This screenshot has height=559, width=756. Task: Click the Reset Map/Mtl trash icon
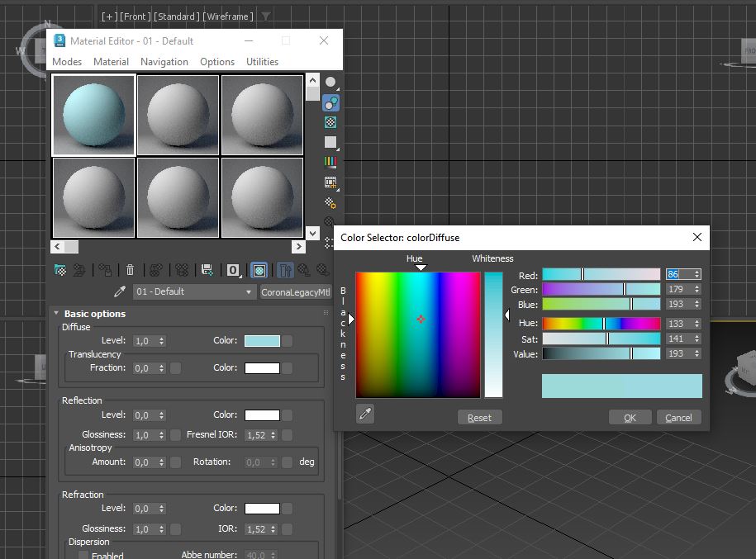click(x=130, y=270)
